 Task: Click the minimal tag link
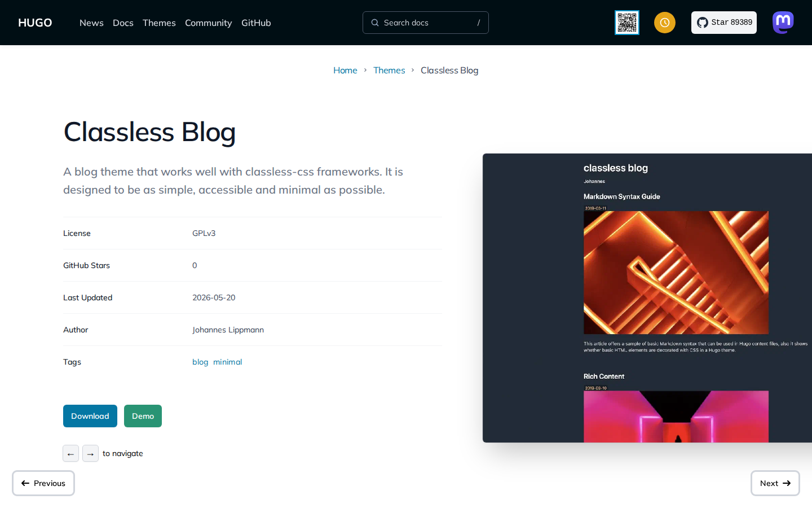228,362
